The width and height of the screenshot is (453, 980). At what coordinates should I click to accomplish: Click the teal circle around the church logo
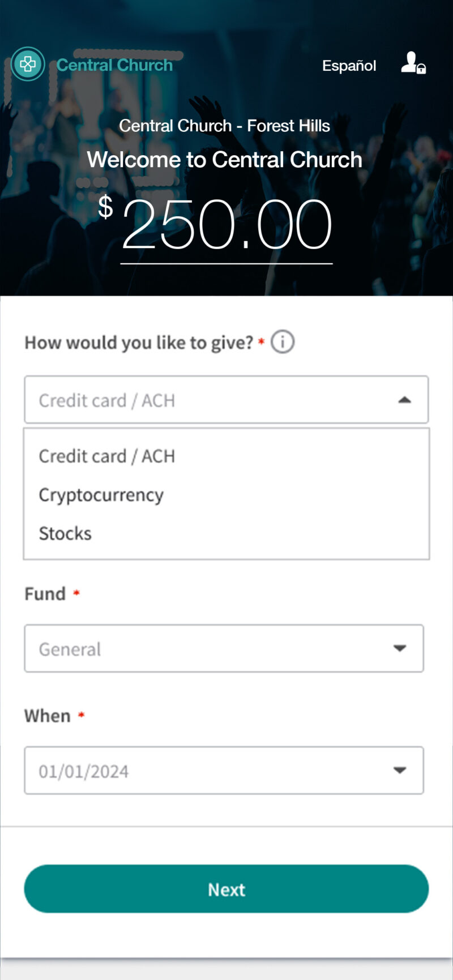pyautogui.click(x=28, y=64)
